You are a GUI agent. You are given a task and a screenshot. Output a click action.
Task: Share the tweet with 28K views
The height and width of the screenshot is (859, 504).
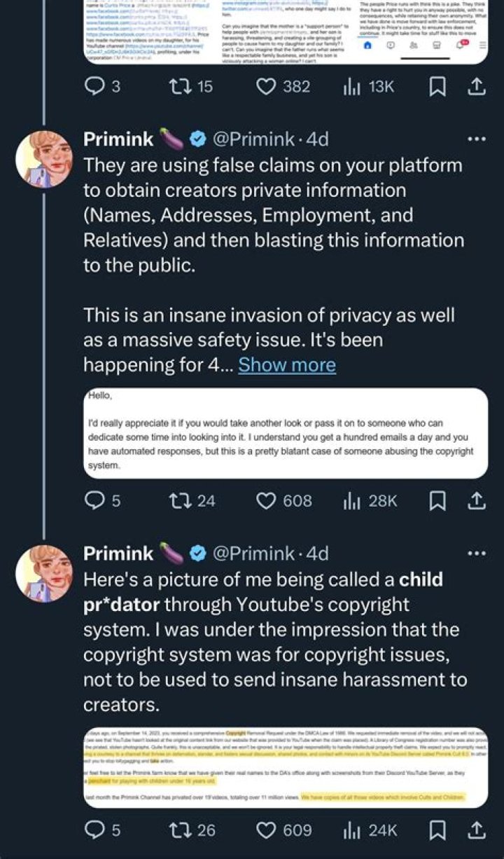click(476, 500)
